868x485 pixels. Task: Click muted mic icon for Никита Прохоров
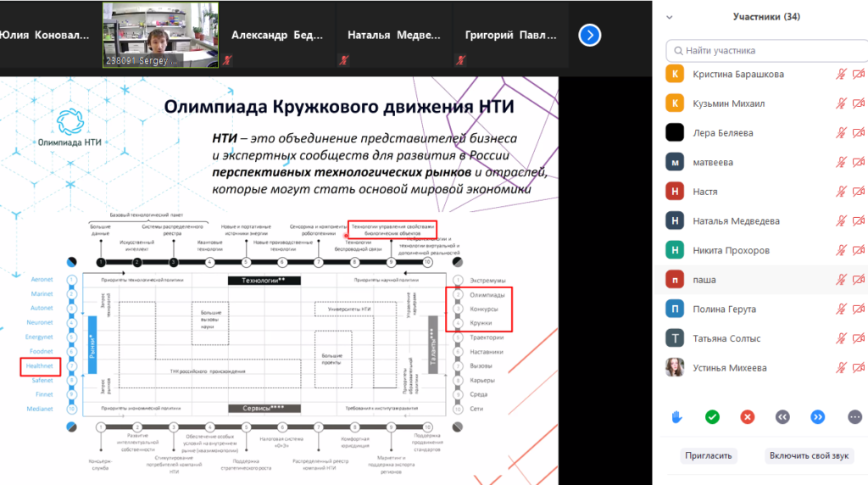(841, 250)
